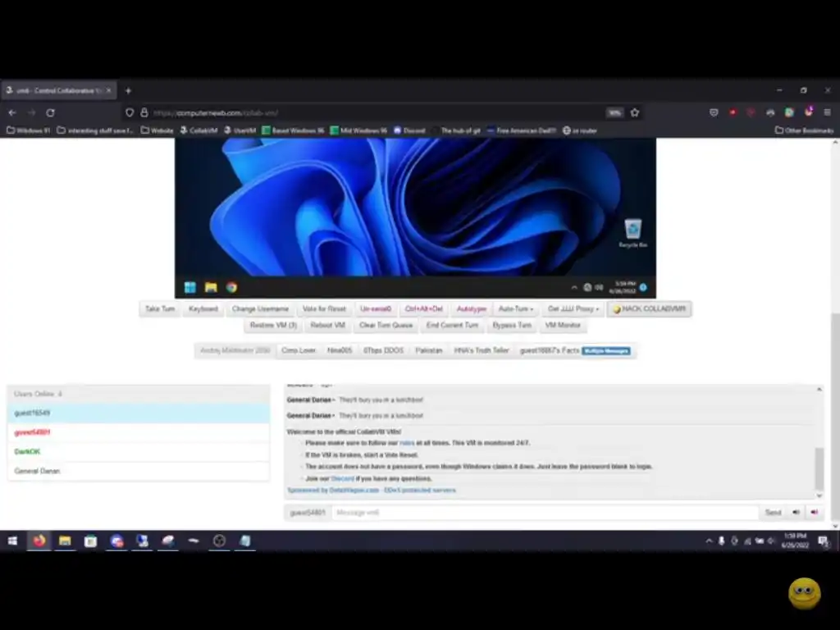Open the Discord bookmark
The image size is (840, 630).
point(409,130)
